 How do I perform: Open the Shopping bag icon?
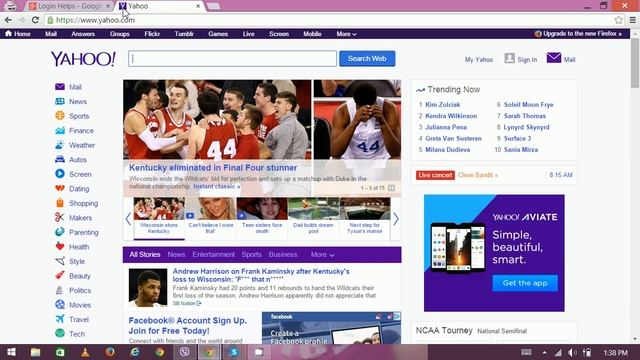click(60, 203)
